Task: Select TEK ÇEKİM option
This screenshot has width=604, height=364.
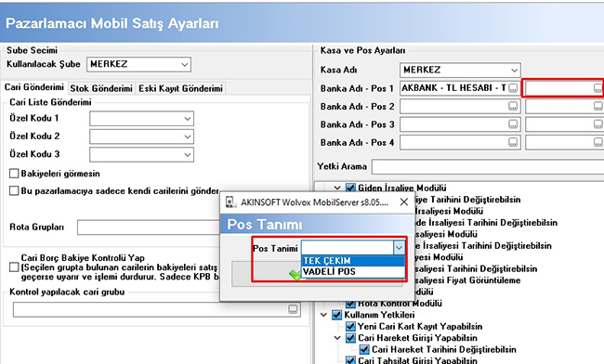Action: pos(353,261)
